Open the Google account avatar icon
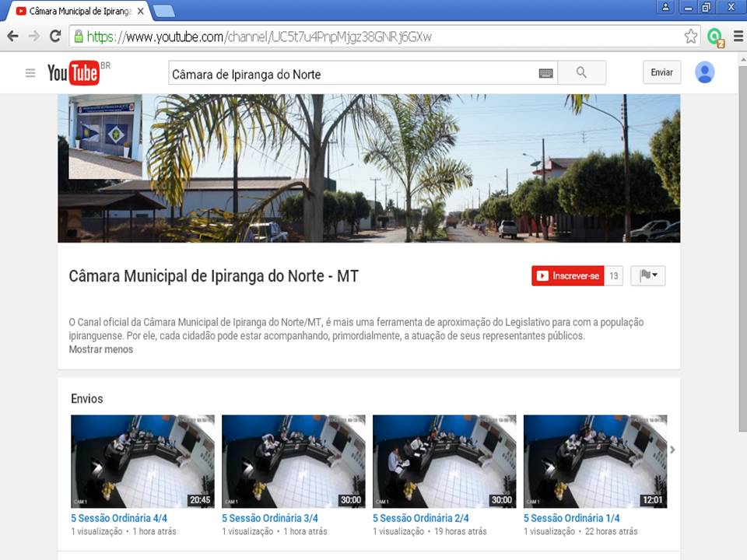 tap(704, 72)
